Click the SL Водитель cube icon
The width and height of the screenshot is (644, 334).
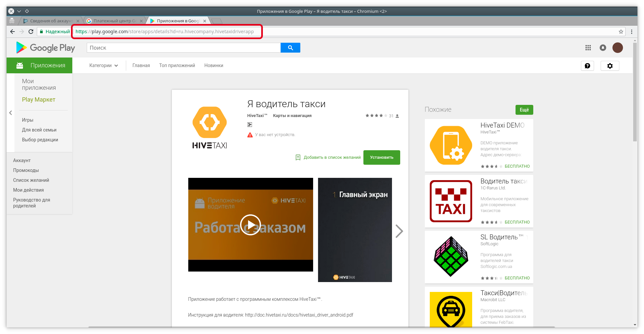click(451, 257)
